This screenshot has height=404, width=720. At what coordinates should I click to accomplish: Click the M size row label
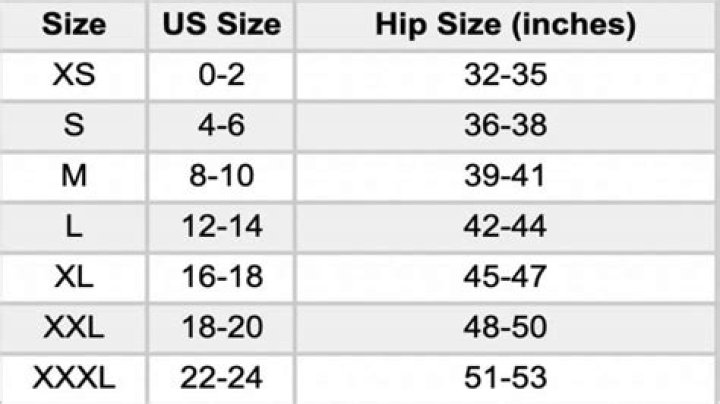73,177
